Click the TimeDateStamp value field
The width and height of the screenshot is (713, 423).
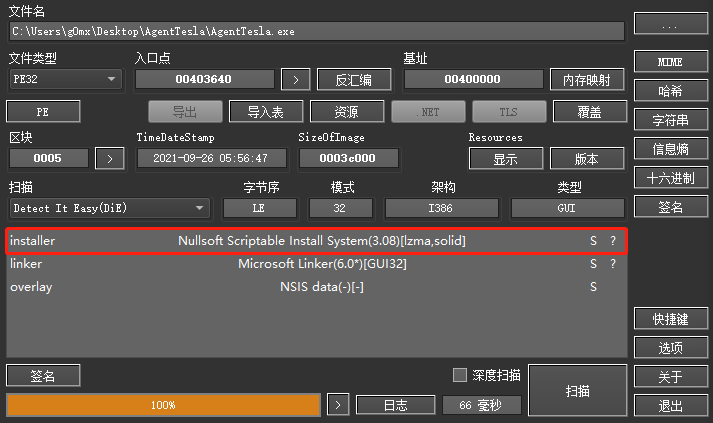(211, 158)
